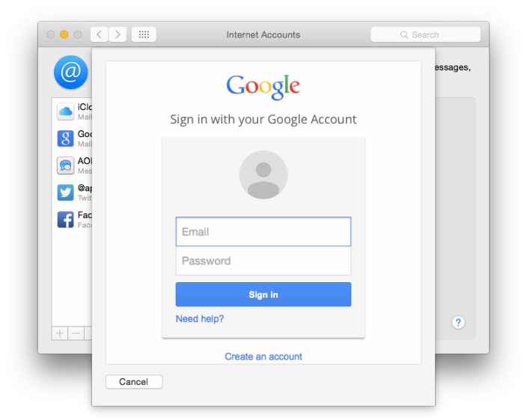The height and width of the screenshot is (420, 527).
Task: Click the Google logo
Action: click(x=263, y=87)
